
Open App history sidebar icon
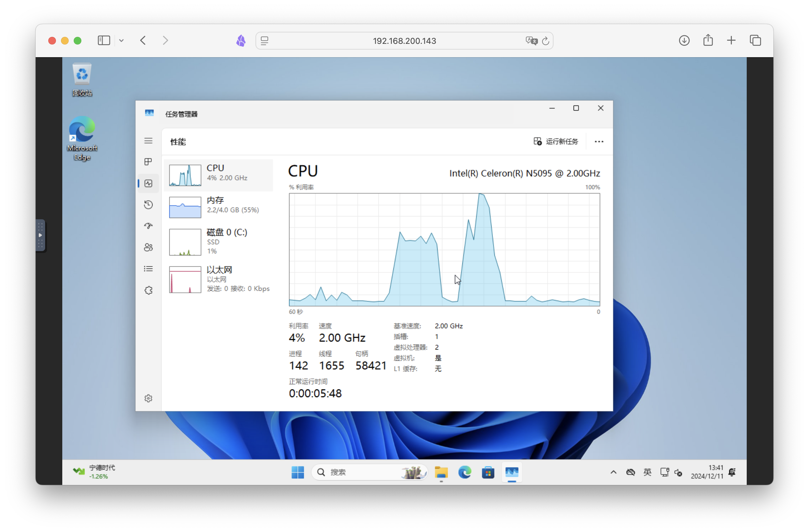148,205
